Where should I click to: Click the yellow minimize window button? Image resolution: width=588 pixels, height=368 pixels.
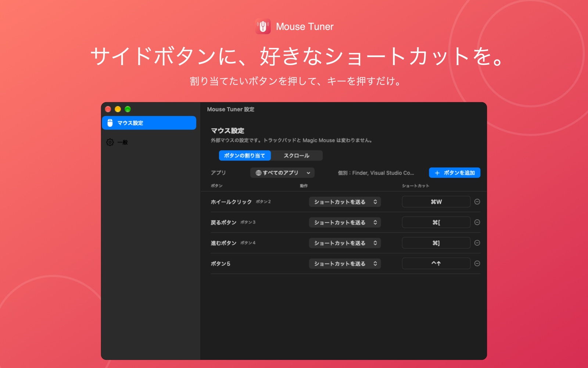118,109
